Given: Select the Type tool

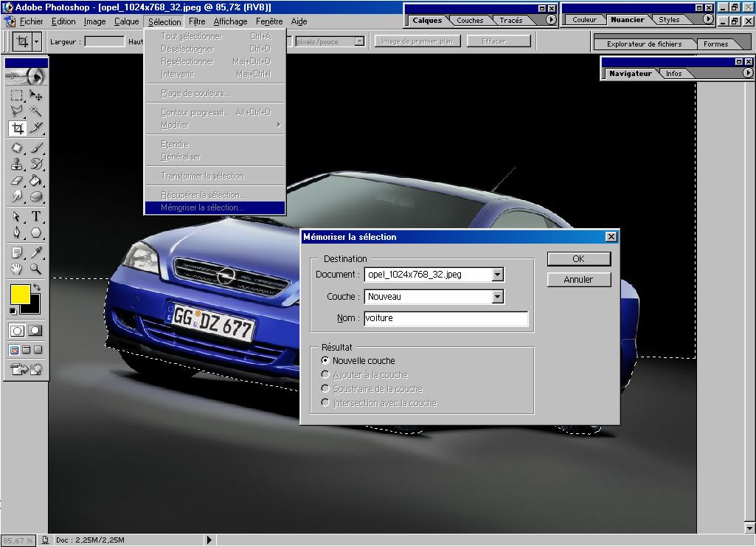Looking at the screenshot, I should [x=35, y=216].
